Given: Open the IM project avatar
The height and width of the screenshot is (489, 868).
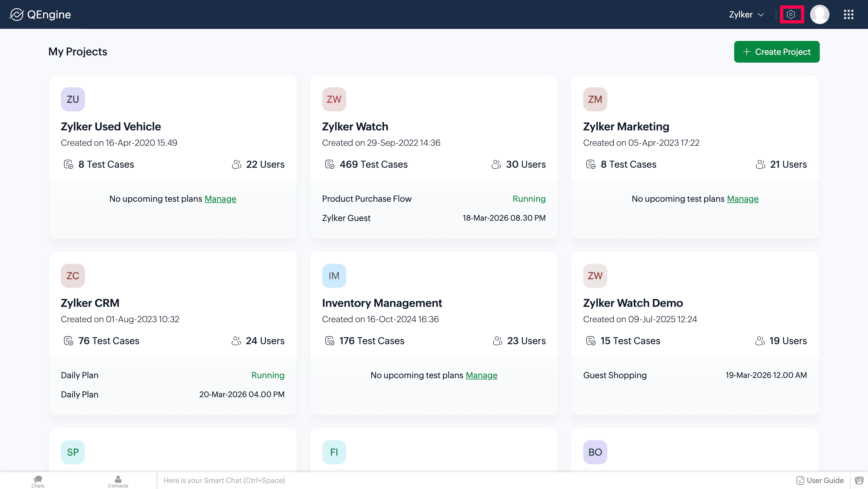Looking at the screenshot, I should (334, 276).
